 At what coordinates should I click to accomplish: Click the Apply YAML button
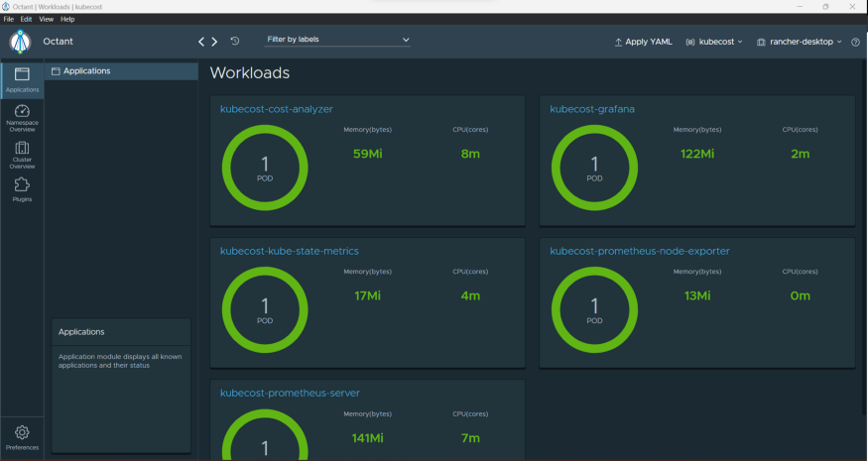coord(643,42)
